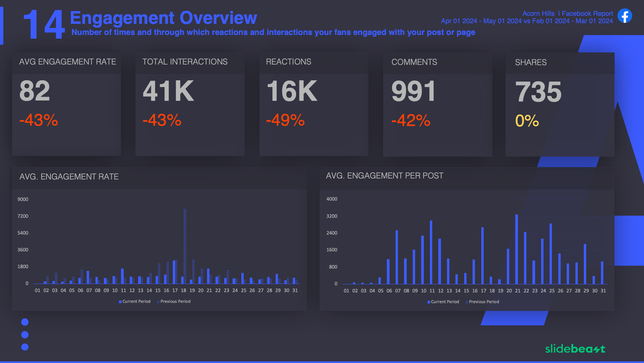Click the day 07 bar in per-post chart
Image resolution: width=644 pixels, height=363 pixels.
[x=397, y=257]
